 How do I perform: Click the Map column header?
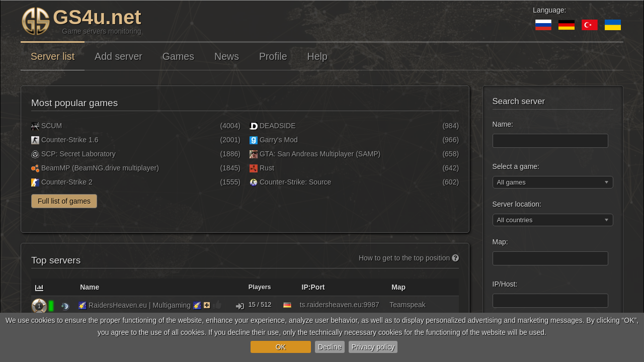pyautogui.click(x=398, y=287)
